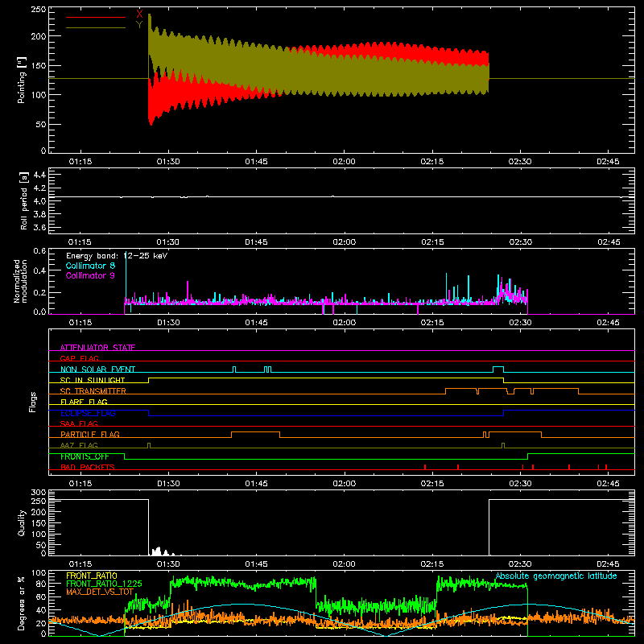Click the first BAD_PACKETS spike near 02:14
The image size is (644, 644).
(x=425, y=467)
